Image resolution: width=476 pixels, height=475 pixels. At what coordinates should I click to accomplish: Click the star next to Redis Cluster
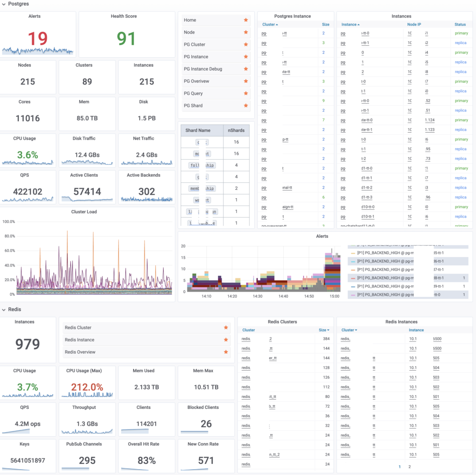[226, 328]
